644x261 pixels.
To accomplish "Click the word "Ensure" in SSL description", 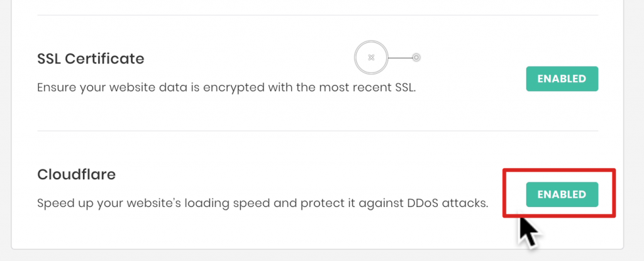I will [55, 87].
